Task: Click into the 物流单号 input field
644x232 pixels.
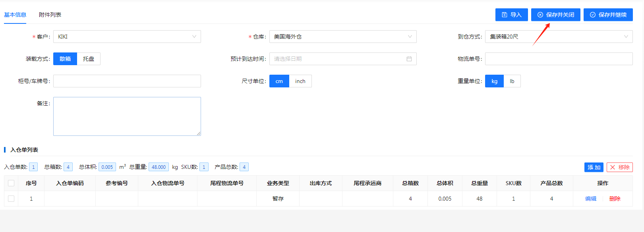Action: [x=559, y=59]
